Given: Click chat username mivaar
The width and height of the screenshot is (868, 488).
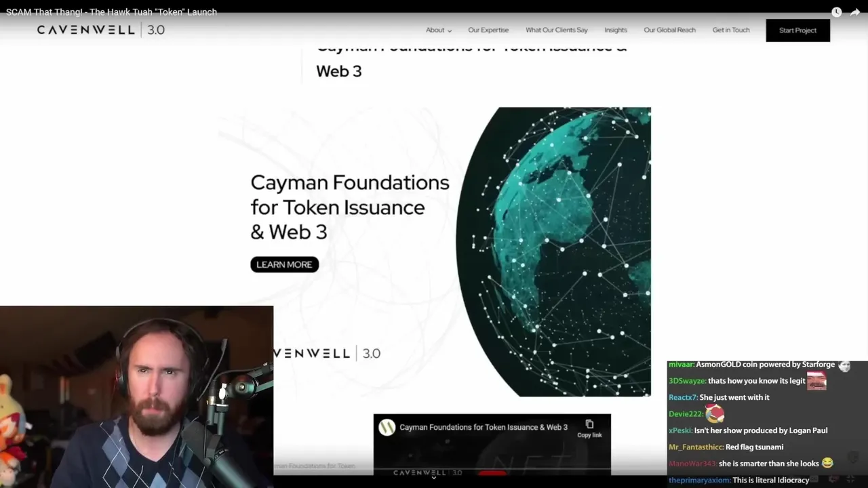Looking at the screenshot, I should 680,364.
